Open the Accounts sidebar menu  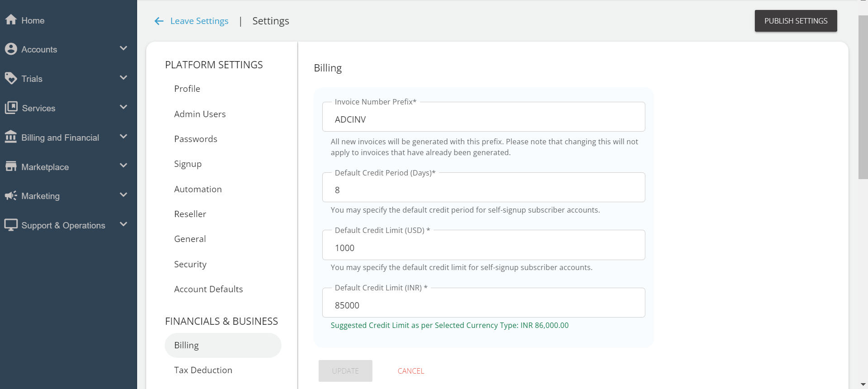(x=68, y=49)
